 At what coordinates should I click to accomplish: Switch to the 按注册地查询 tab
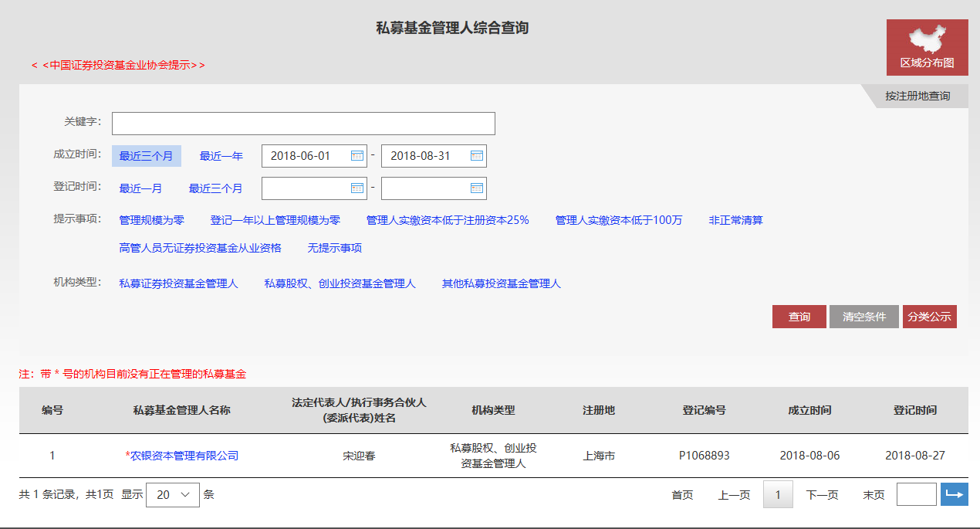pyautogui.click(x=917, y=97)
